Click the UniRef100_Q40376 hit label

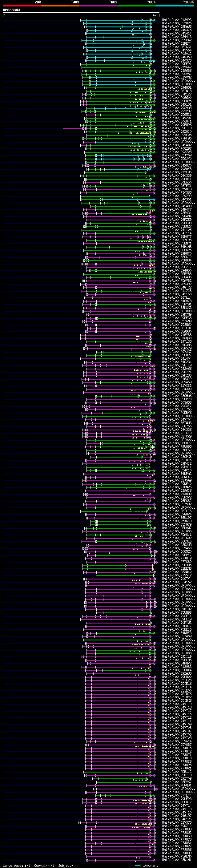(x=177, y=60)
